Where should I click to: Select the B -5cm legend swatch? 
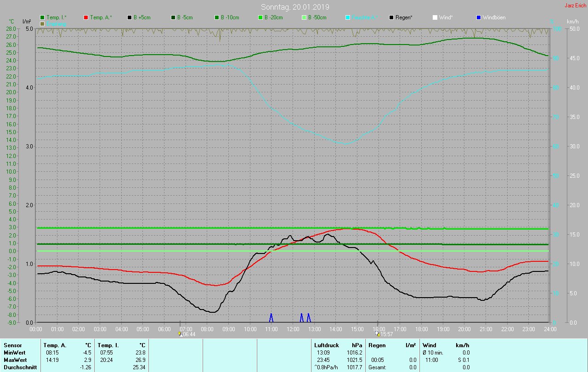(173, 17)
